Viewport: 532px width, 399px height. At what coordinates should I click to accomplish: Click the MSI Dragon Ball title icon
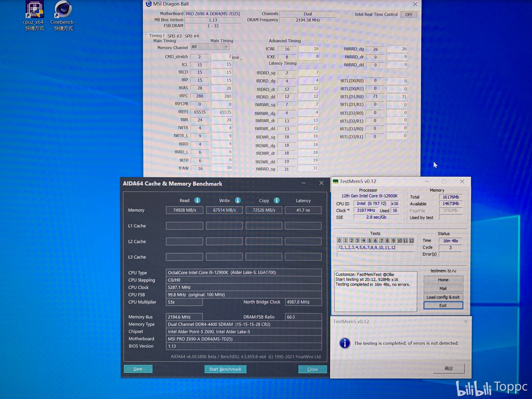click(149, 4)
